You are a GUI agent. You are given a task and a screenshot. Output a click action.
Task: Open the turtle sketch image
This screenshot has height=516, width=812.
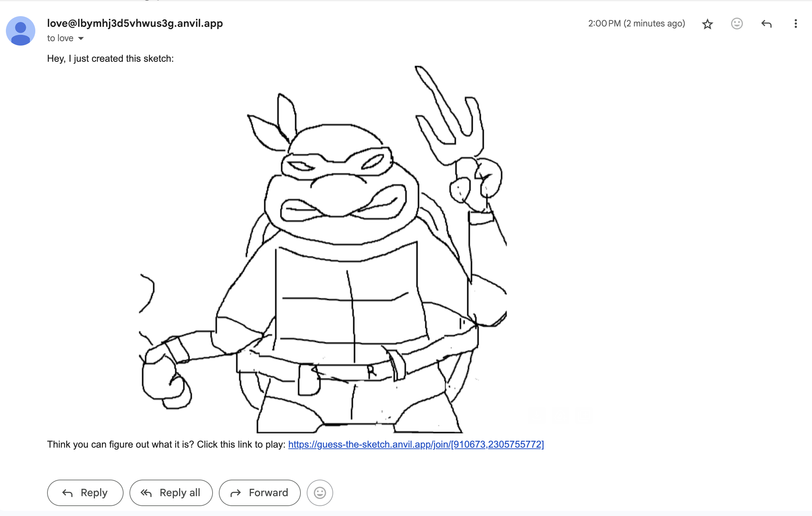click(323, 250)
